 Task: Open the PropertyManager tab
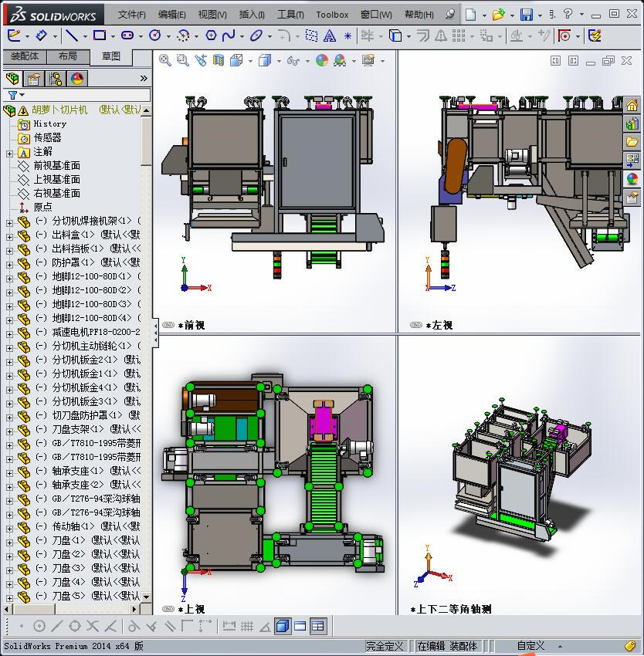click(33, 78)
